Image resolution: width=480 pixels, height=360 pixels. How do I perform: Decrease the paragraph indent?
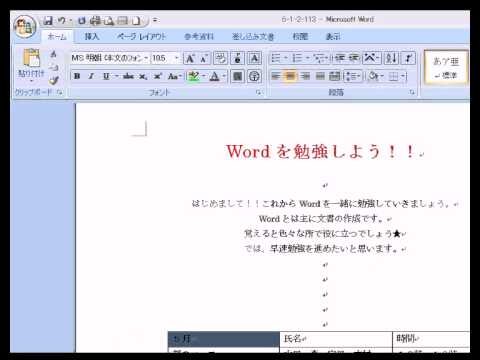click(x=340, y=58)
